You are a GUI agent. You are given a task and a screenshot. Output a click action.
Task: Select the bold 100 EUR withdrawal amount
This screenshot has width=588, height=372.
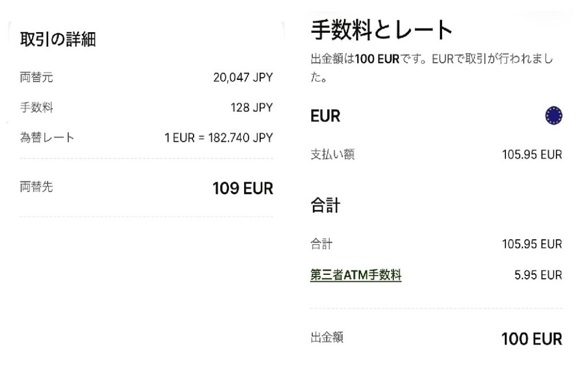pos(531,339)
